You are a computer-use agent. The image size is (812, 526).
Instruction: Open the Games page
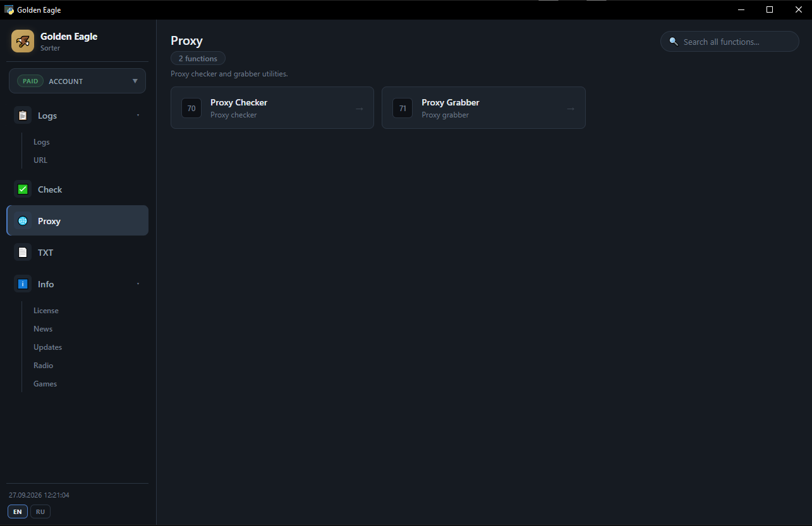click(45, 384)
